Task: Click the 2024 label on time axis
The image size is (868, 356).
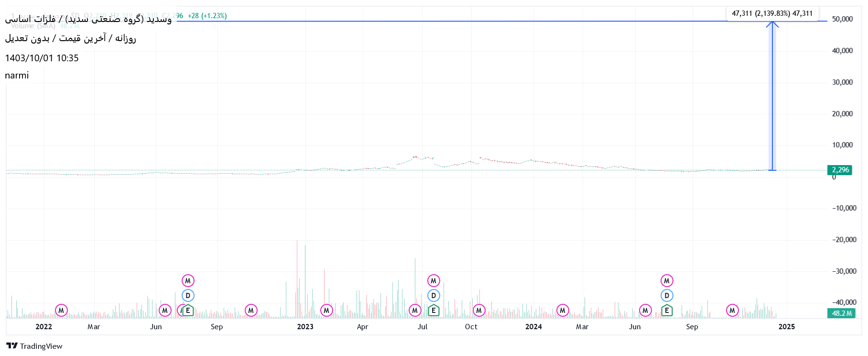Action: [533, 327]
